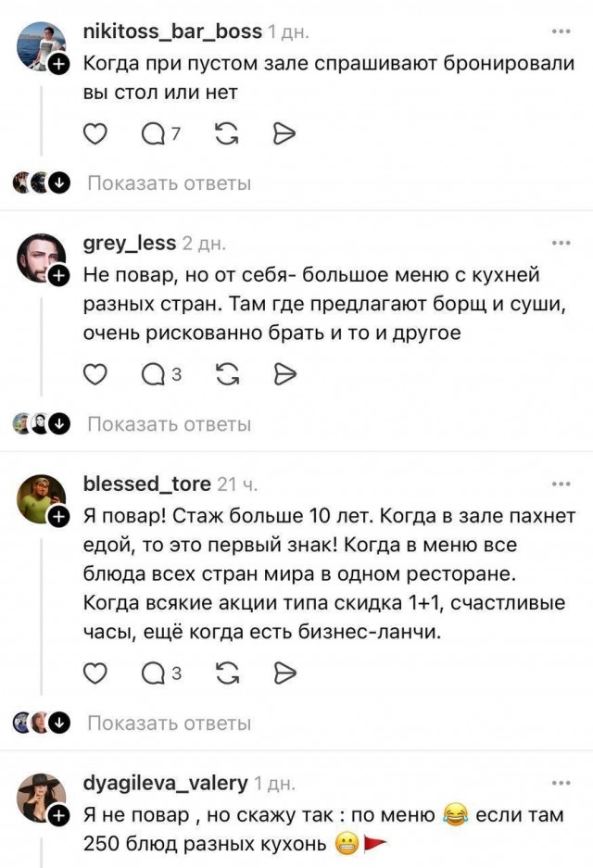Share grey_less comment via send icon
Viewport: 593px width, 868px height.
pos(285,375)
